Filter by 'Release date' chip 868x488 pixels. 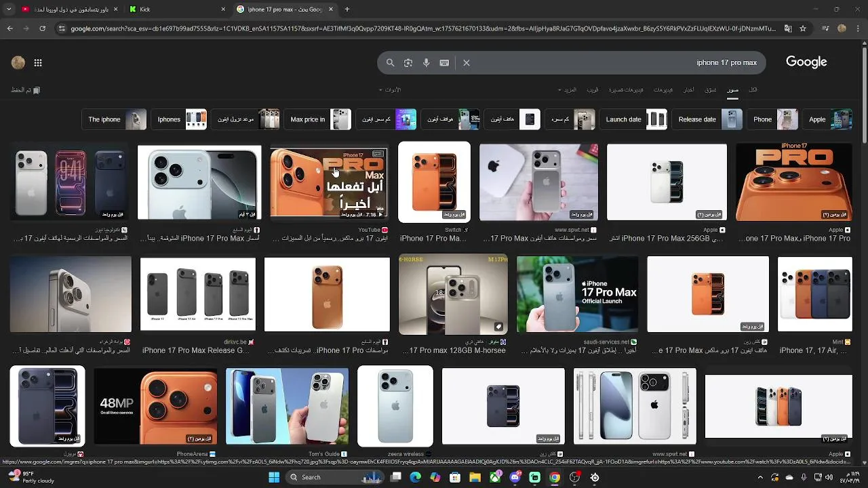coord(707,119)
